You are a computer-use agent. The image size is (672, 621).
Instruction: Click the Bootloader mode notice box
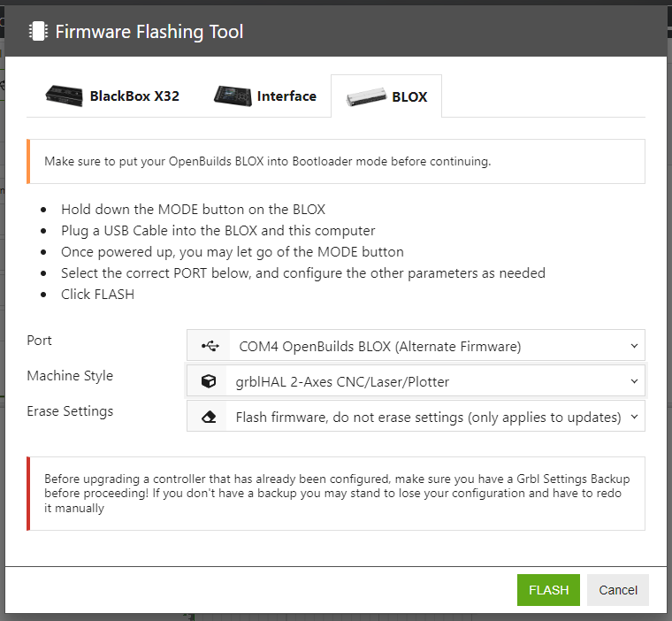336,162
